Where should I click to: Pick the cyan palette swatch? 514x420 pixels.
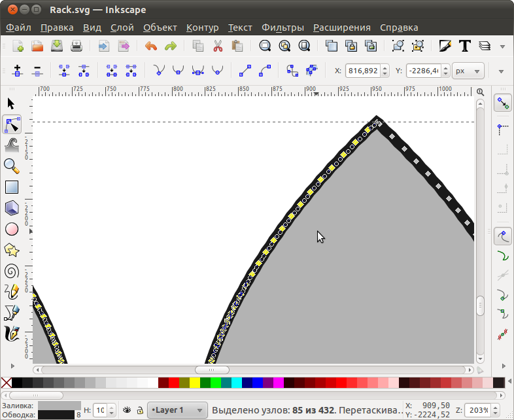(237, 383)
